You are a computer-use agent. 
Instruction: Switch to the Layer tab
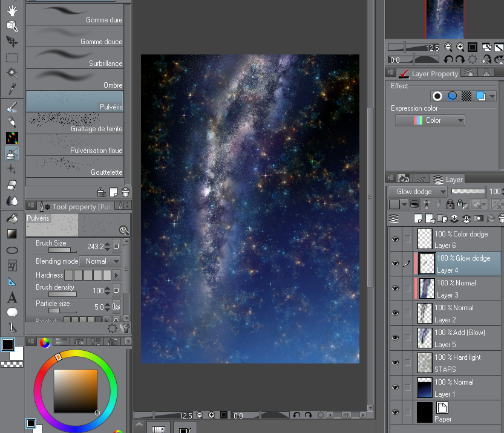tap(448, 180)
